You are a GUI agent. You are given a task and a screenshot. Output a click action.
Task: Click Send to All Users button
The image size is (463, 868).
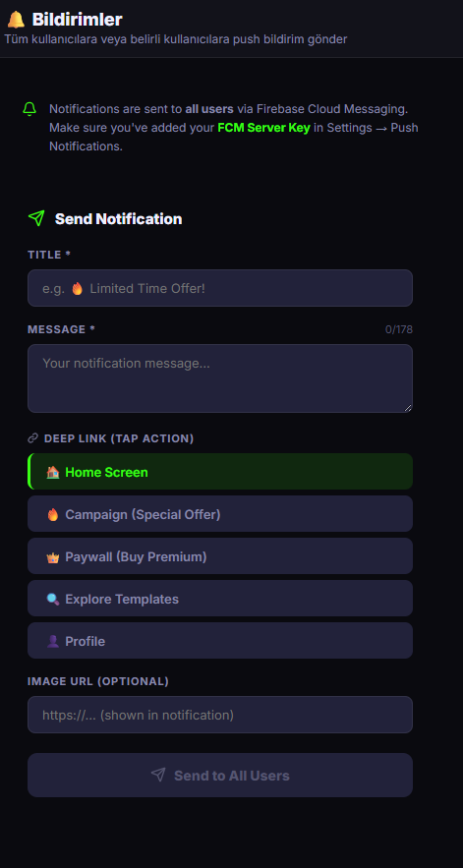point(220,775)
